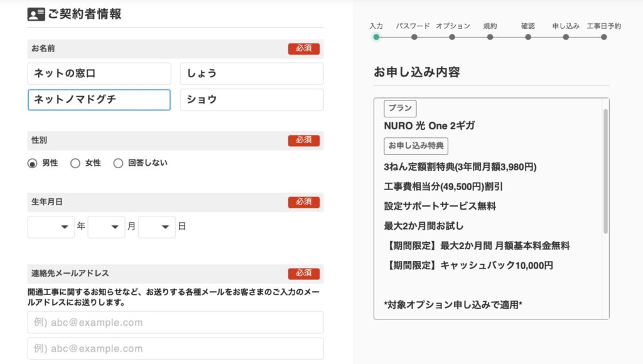
Task: Click the 入力 progress step dot
Action: [x=376, y=37]
